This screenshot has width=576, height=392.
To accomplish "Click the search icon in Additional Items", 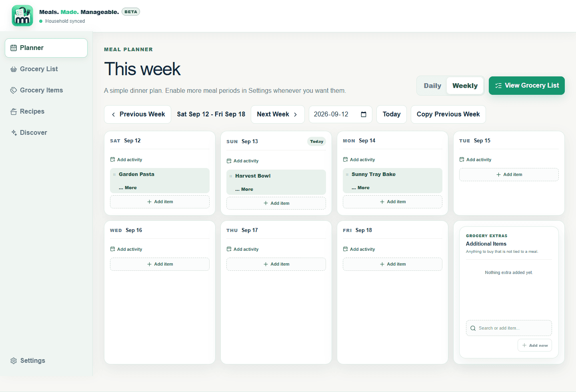I will click(473, 328).
